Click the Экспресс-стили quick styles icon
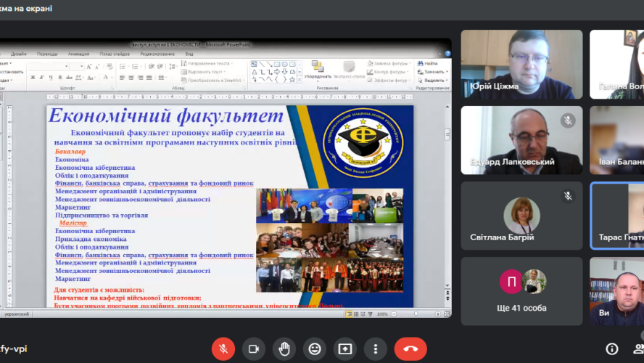The height and width of the screenshot is (363, 644). click(x=349, y=68)
